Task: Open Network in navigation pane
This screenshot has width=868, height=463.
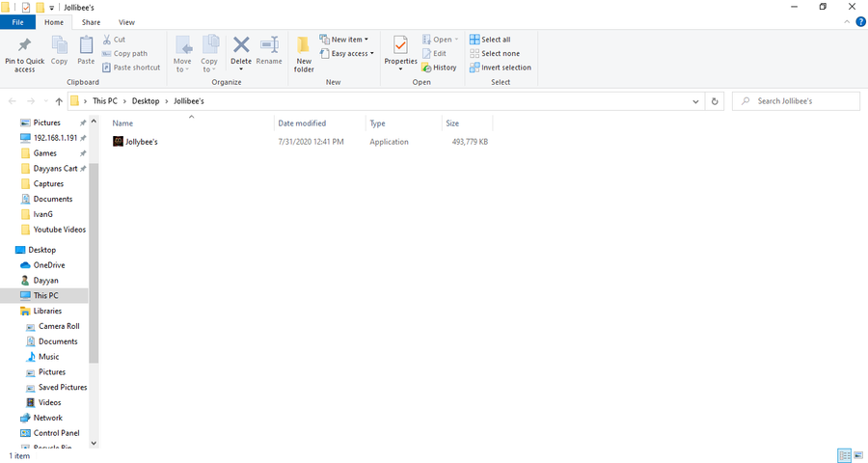Action: coord(47,418)
